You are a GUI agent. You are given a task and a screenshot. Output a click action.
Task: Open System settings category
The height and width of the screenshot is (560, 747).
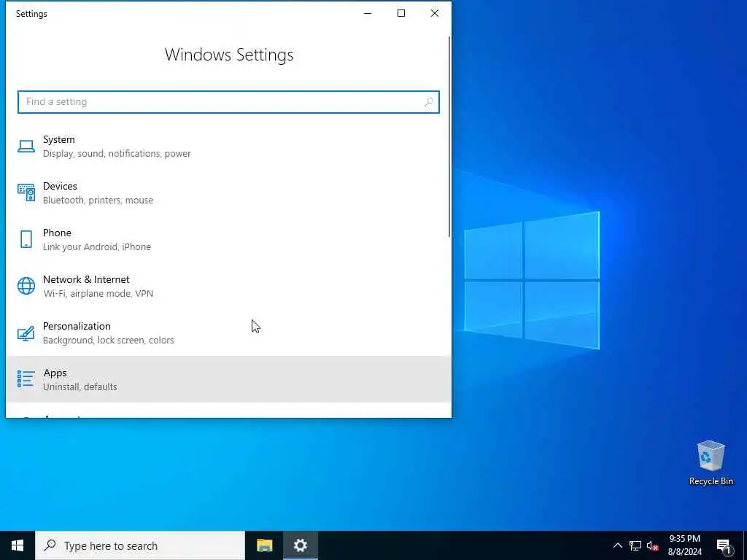pos(228,146)
